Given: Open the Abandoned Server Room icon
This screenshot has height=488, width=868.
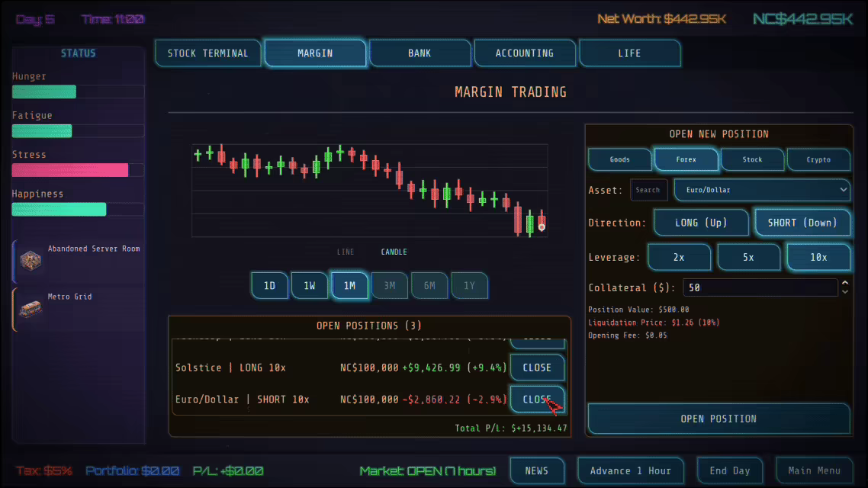Looking at the screenshot, I should click(x=31, y=259).
